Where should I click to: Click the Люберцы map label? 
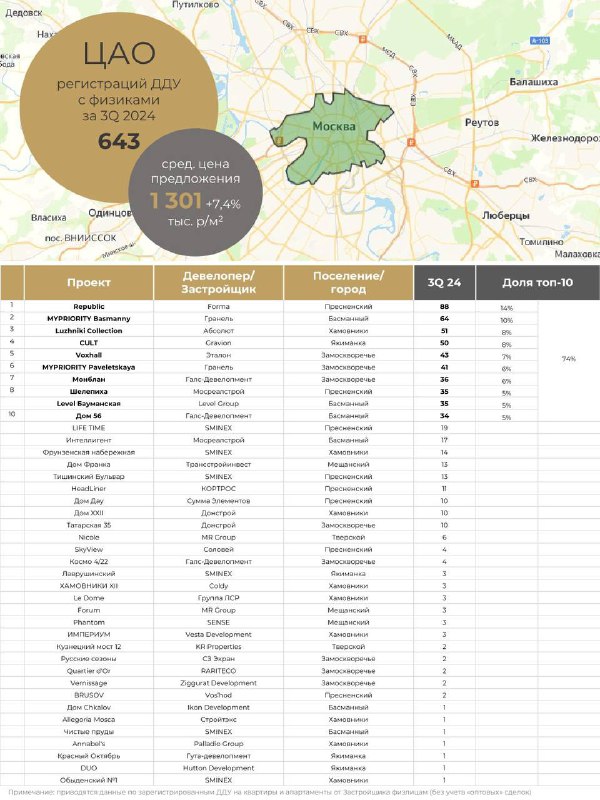pos(506,215)
